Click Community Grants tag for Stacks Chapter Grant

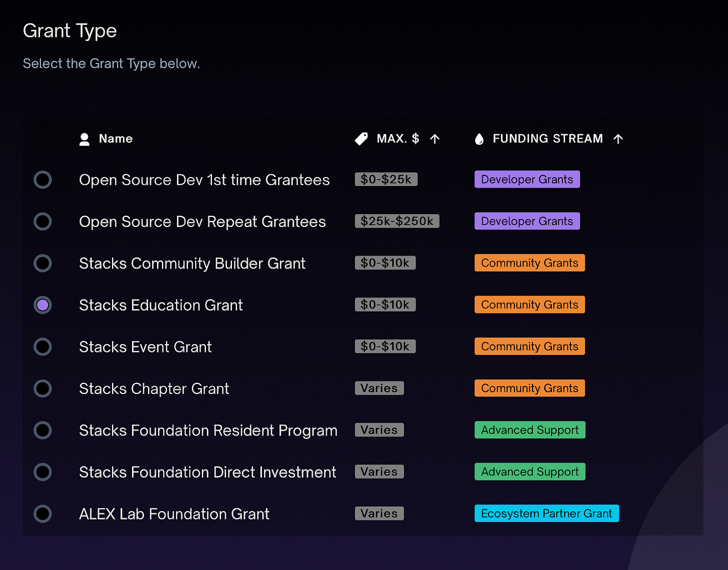[529, 388]
